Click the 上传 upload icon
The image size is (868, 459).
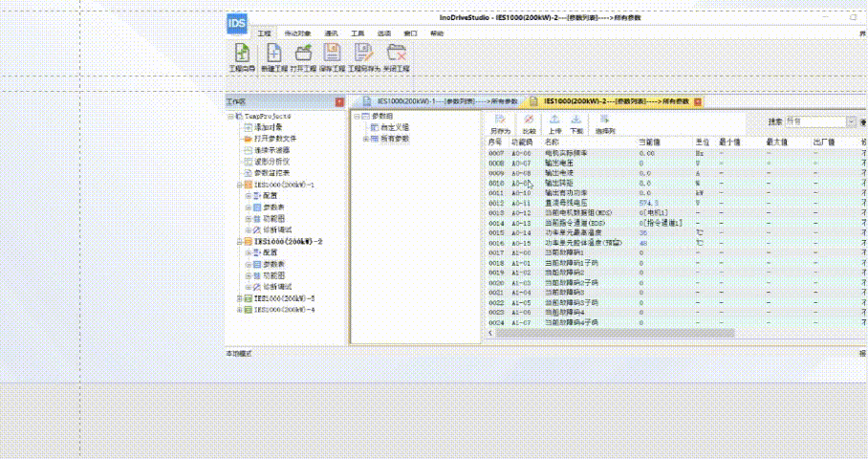click(x=554, y=120)
